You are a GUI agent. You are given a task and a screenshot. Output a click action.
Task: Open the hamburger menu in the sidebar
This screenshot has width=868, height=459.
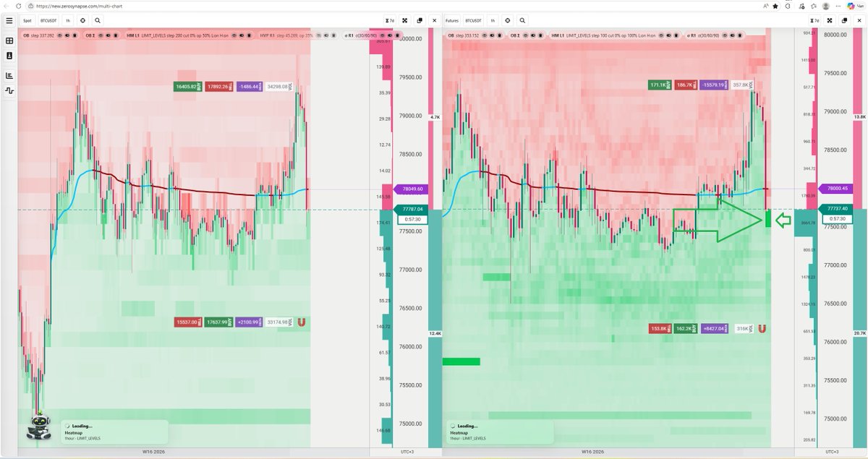click(9, 21)
